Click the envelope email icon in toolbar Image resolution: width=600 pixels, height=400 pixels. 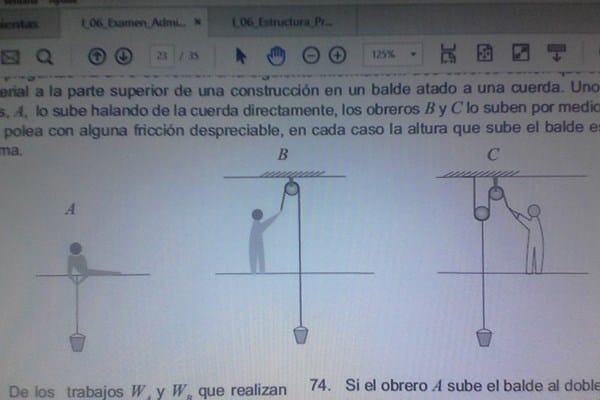point(10,57)
